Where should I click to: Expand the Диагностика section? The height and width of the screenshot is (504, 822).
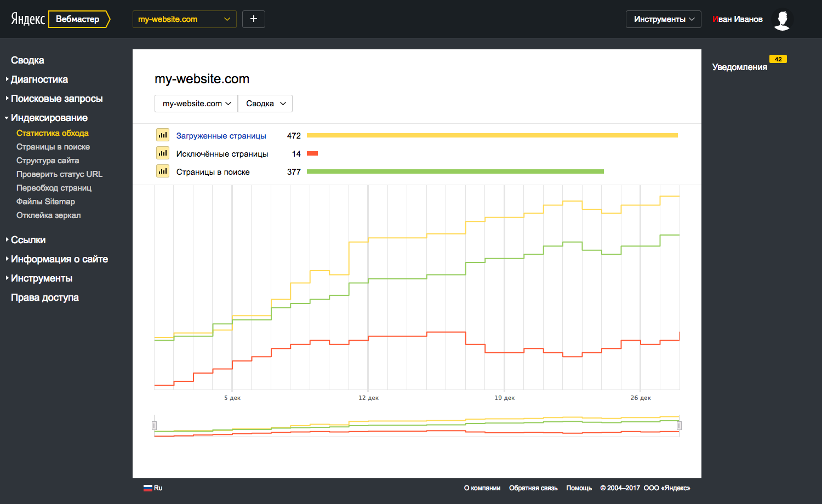[39, 79]
